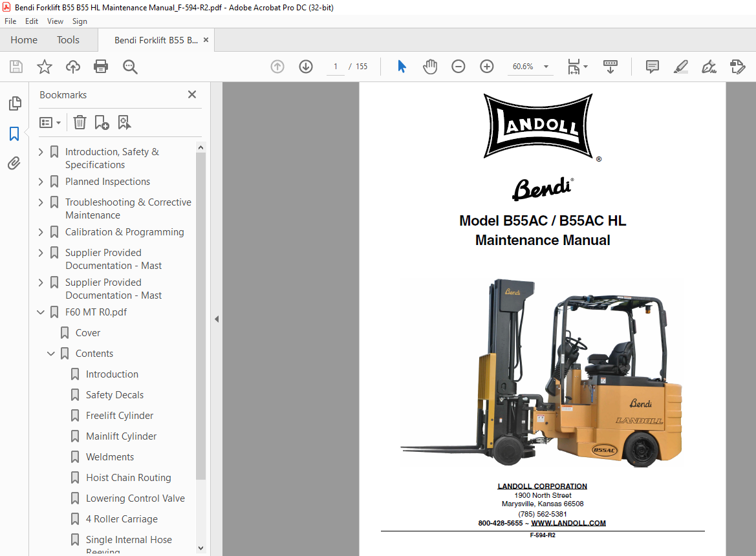
Task: Go to 4 Roller Carriage bookmark
Action: click(122, 519)
